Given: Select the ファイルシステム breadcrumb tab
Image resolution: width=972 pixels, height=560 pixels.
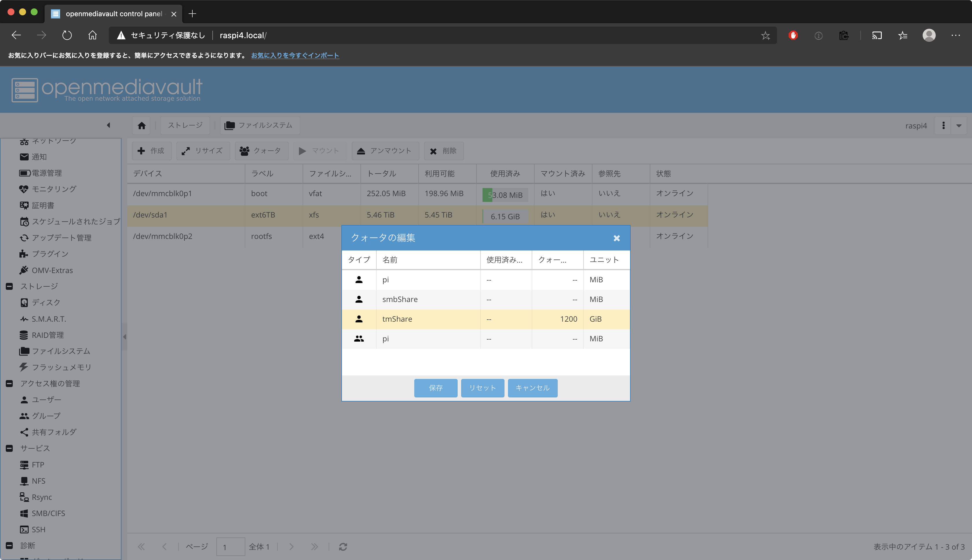Looking at the screenshot, I should pos(260,125).
